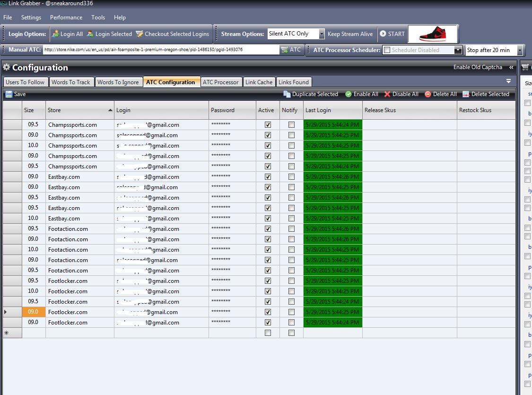Check Notify box in the empty new row
The image size is (532, 395).
pyautogui.click(x=291, y=333)
